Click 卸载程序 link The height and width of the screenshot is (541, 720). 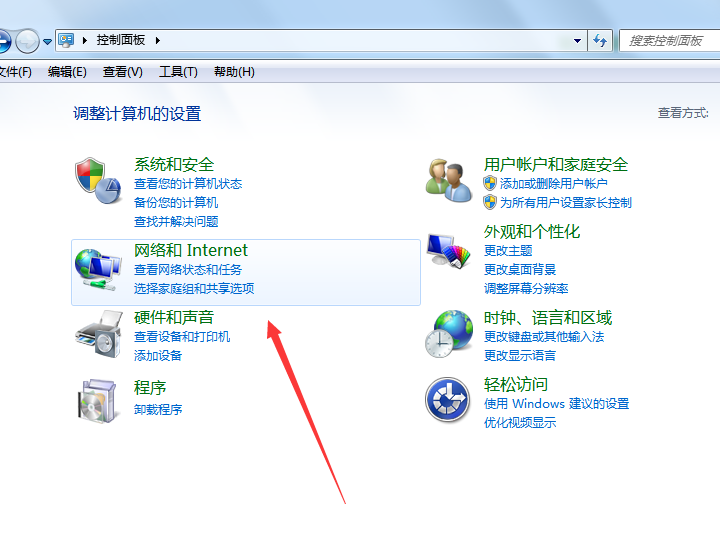pos(158,409)
